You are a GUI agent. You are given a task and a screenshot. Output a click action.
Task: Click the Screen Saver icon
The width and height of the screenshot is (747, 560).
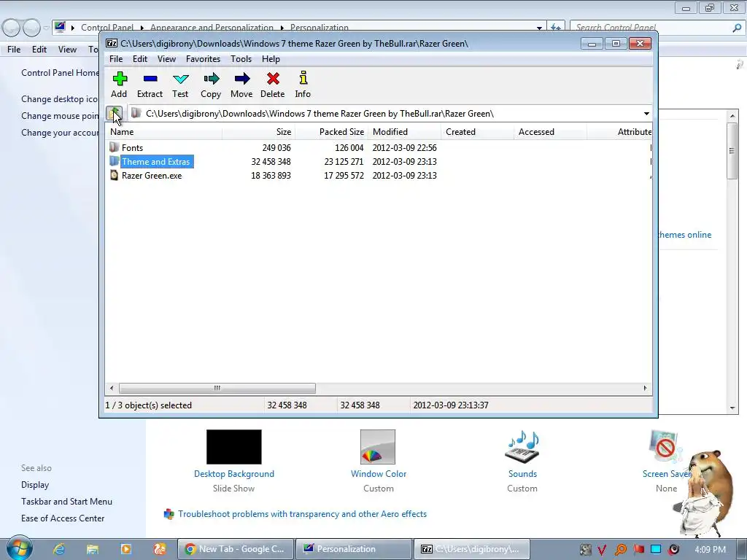click(665, 447)
